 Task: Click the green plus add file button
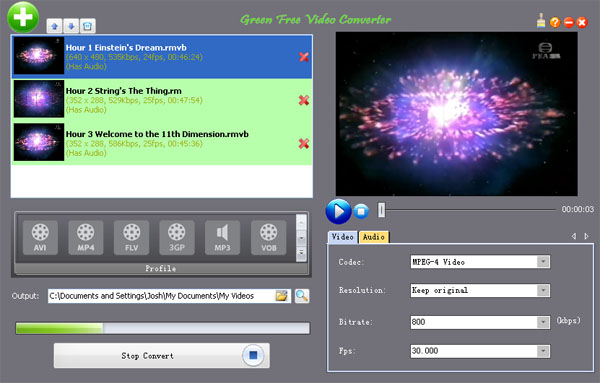(23, 17)
